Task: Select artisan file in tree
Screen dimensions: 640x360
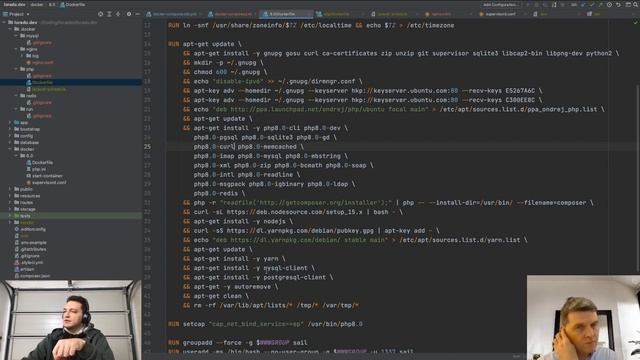Action: click(24, 269)
